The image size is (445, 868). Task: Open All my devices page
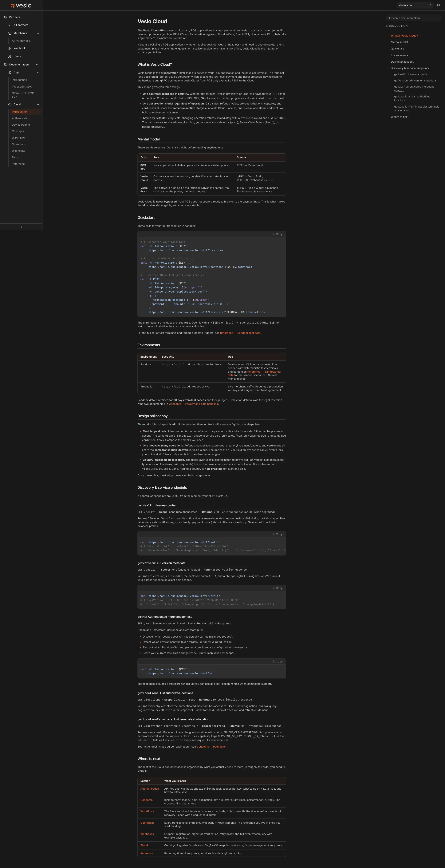click(21, 41)
